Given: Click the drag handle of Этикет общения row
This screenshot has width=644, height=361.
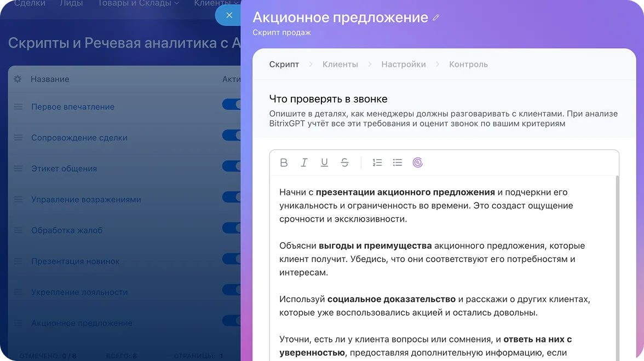Looking at the screenshot, I should 18,168.
